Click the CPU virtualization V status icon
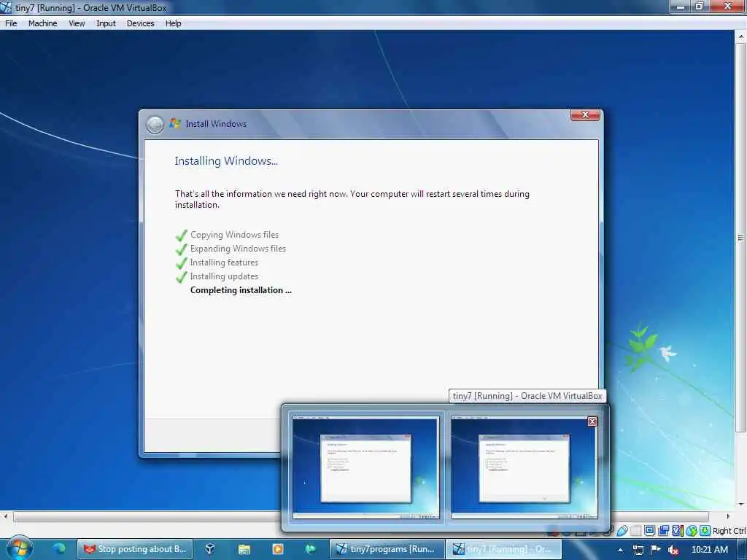The width and height of the screenshot is (747, 560). 677,531
